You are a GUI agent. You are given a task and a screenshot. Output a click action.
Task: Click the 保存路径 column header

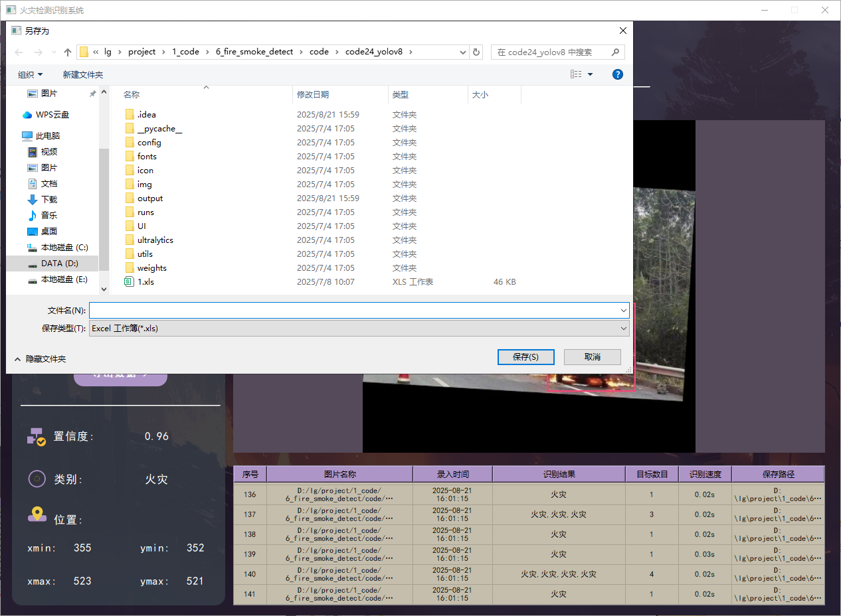click(x=778, y=474)
